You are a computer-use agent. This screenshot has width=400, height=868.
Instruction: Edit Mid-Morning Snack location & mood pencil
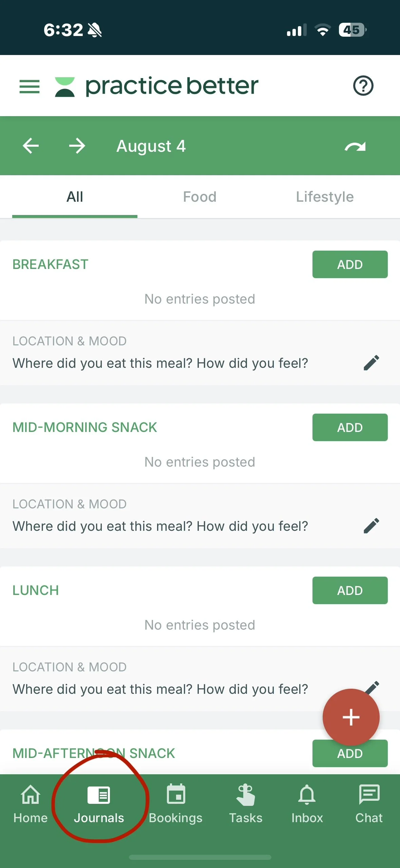click(x=371, y=526)
